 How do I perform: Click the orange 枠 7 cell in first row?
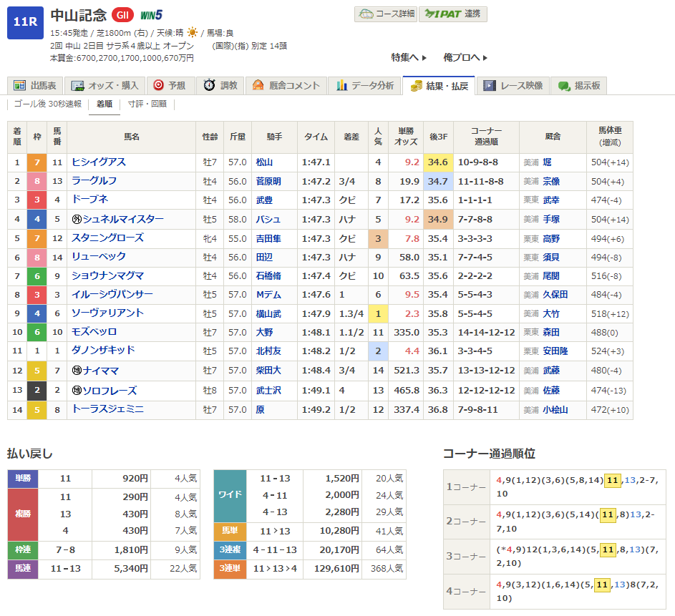[37, 162]
